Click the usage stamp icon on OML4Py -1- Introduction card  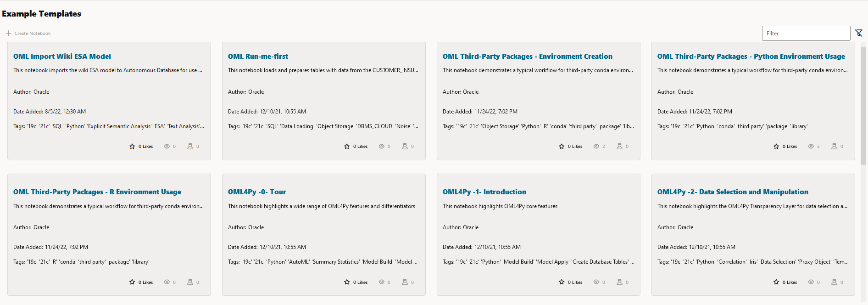pyautogui.click(x=619, y=282)
